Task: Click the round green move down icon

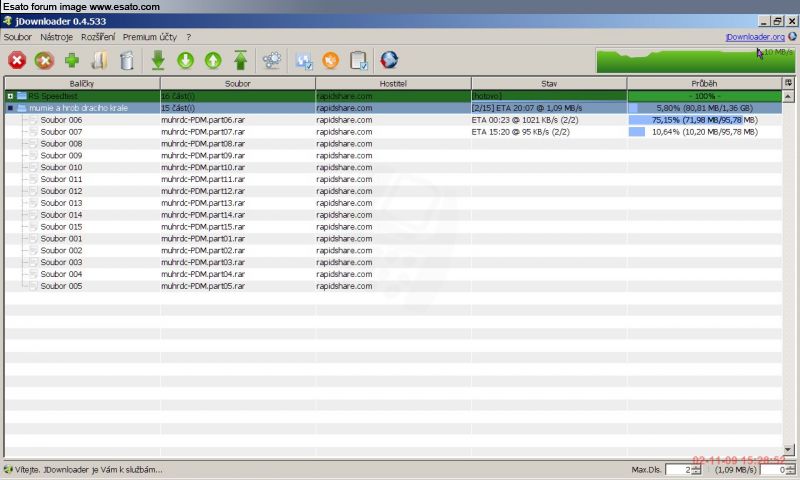Action: click(x=185, y=61)
